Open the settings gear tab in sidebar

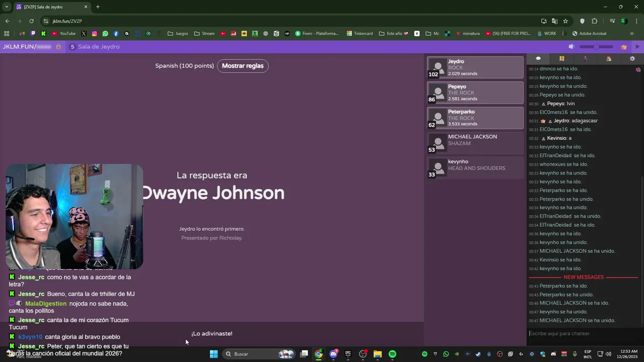point(632,59)
